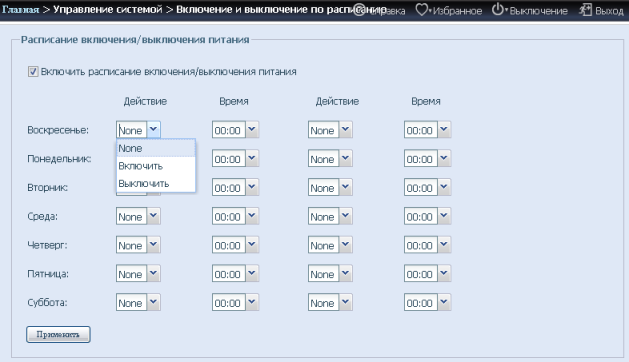Collapse Sunday first action dropdown arrow
629x362 pixels.
pyautogui.click(x=153, y=130)
